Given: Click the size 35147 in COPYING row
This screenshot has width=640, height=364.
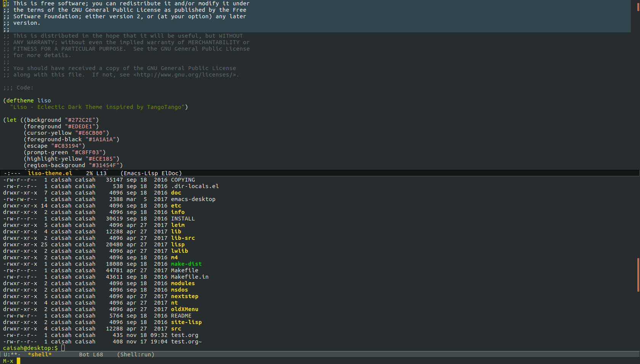Looking at the screenshot, I should click(114, 180).
